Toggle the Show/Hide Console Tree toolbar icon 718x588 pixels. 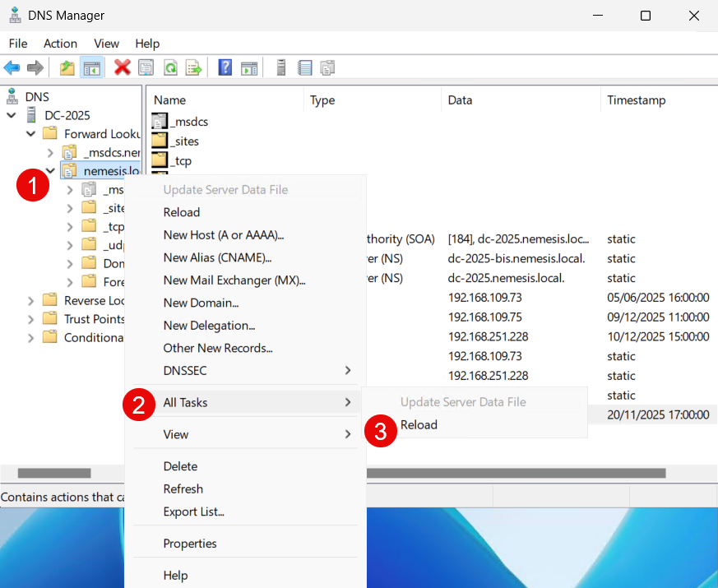tap(92, 67)
